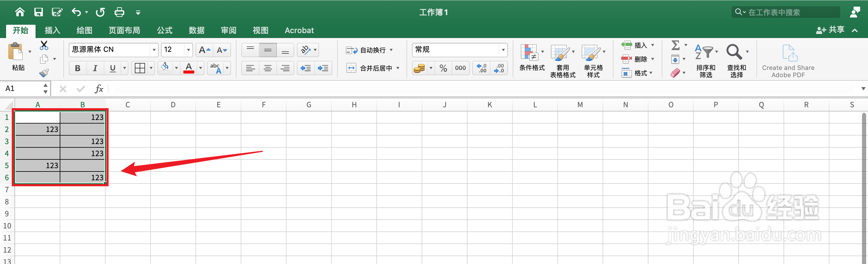Open the font size dropdown
The width and height of the screenshot is (868, 264).
pyautogui.click(x=188, y=50)
